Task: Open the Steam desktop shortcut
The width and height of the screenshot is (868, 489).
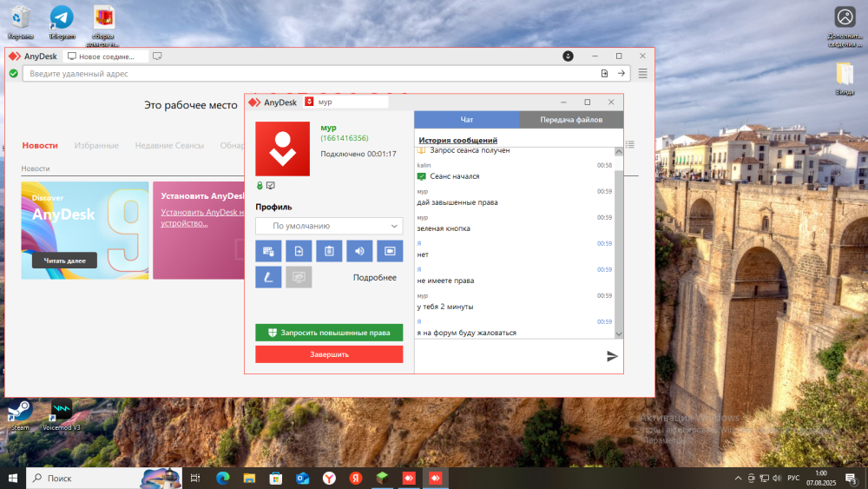Action: 20,415
